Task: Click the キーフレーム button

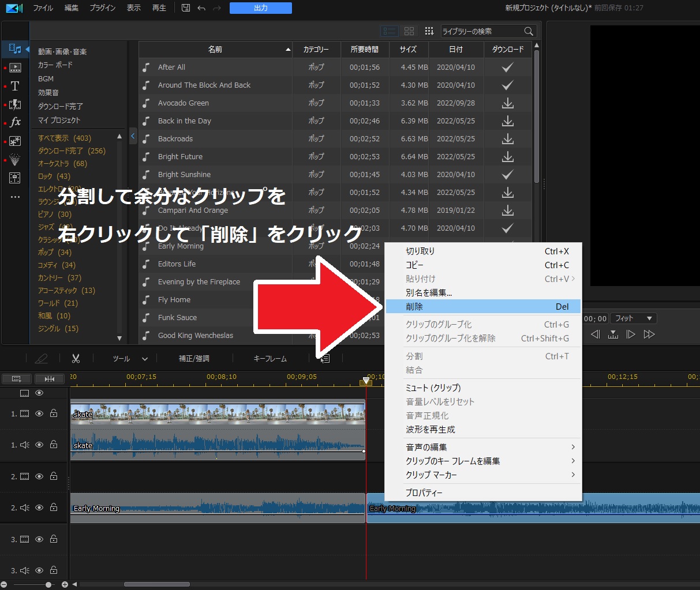Action: (270, 359)
